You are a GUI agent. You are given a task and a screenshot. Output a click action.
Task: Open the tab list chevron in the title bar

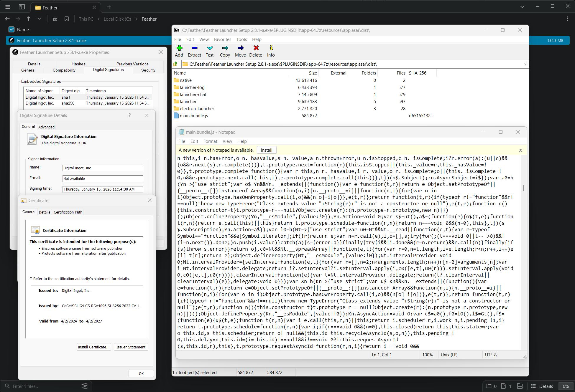coord(522,7)
